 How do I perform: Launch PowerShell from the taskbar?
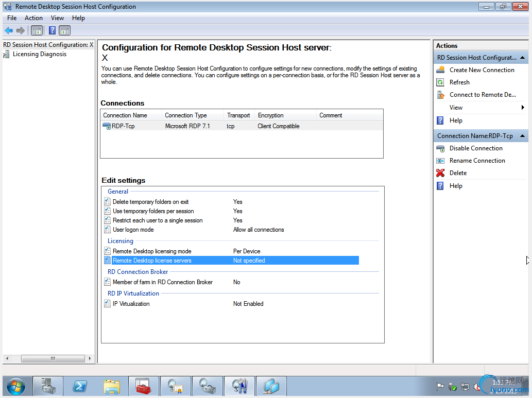click(80, 386)
